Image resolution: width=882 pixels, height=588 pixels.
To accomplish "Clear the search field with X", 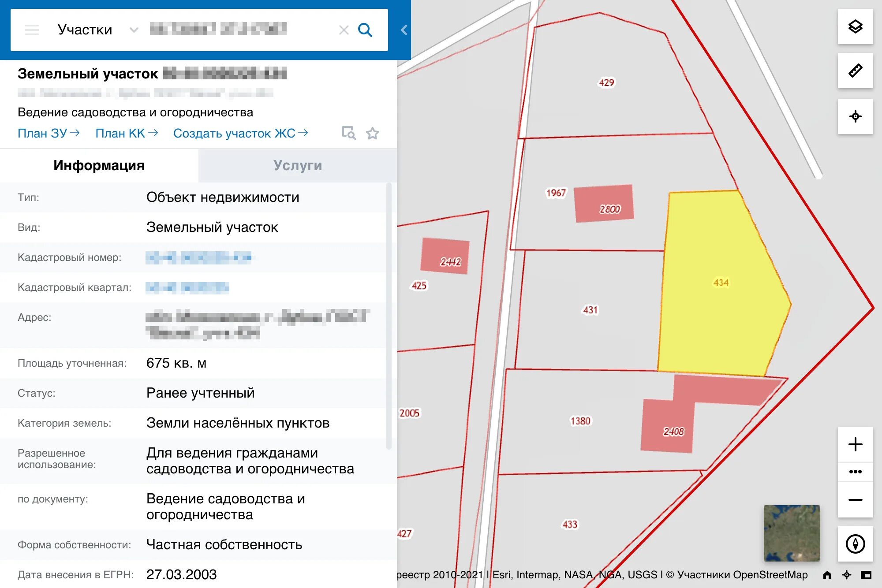I will click(x=344, y=30).
